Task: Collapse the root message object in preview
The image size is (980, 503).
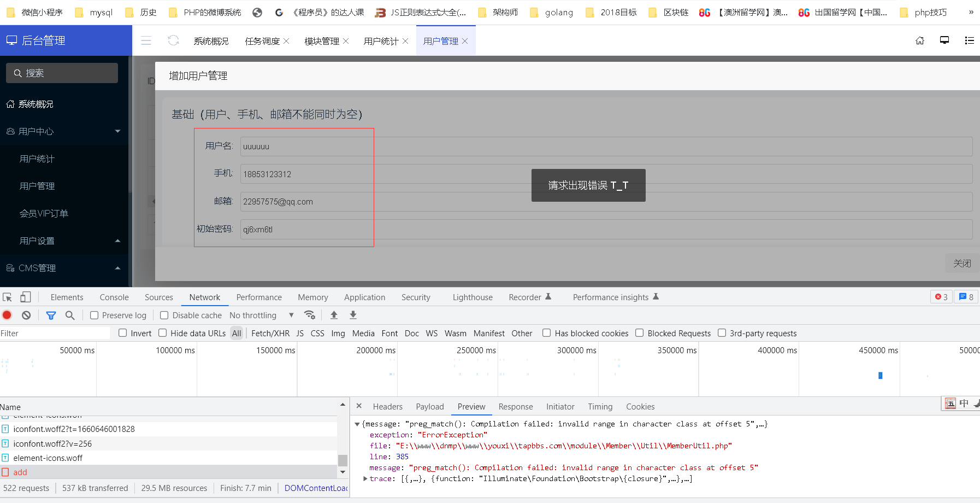Action: 357,424
